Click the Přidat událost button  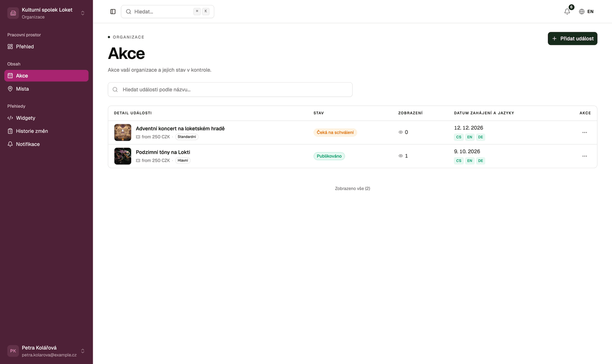[x=572, y=38]
